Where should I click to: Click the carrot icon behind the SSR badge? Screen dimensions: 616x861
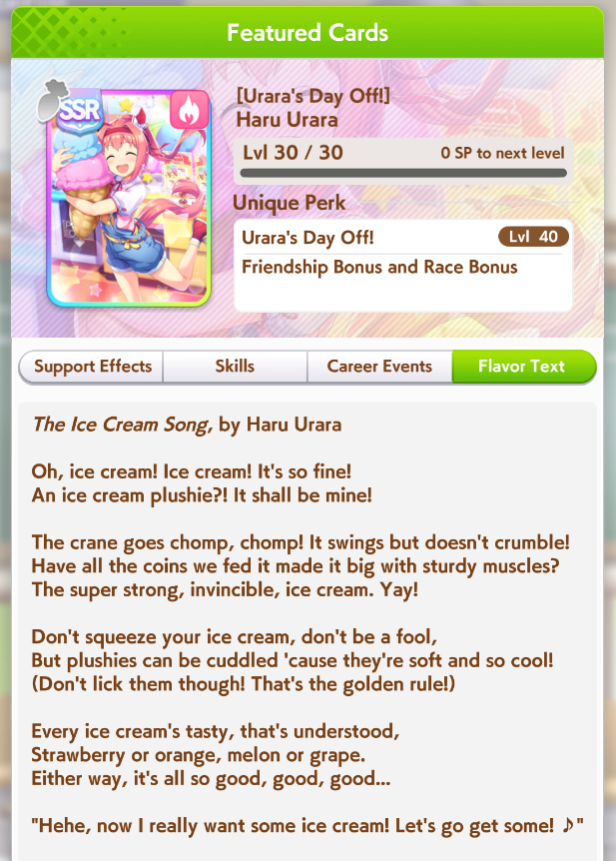point(52,99)
